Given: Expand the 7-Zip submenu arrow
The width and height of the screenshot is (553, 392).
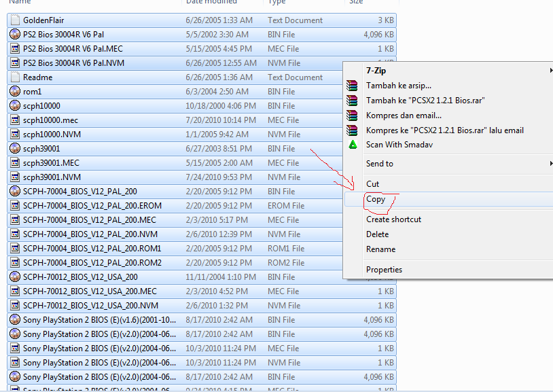Looking at the screenshot, I should [551, 71].
